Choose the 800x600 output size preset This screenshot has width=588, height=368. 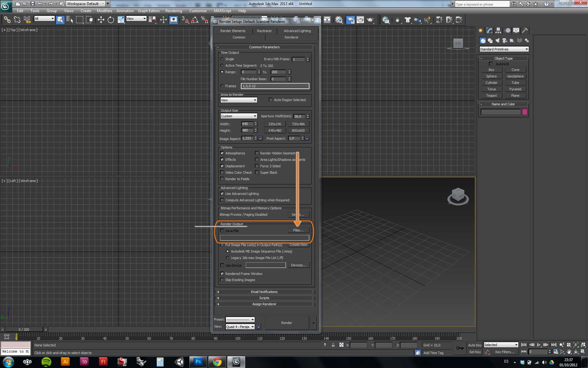(298, 130)
